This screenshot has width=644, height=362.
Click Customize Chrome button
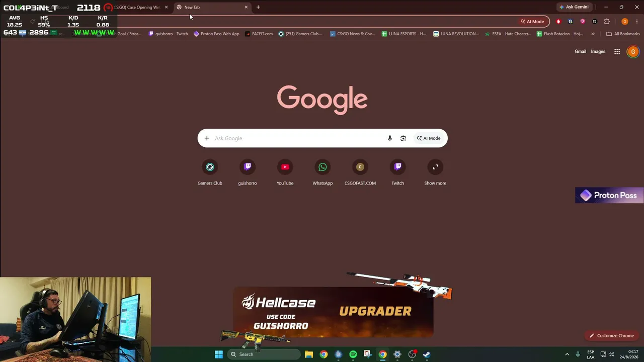click(x=612, y=336)
